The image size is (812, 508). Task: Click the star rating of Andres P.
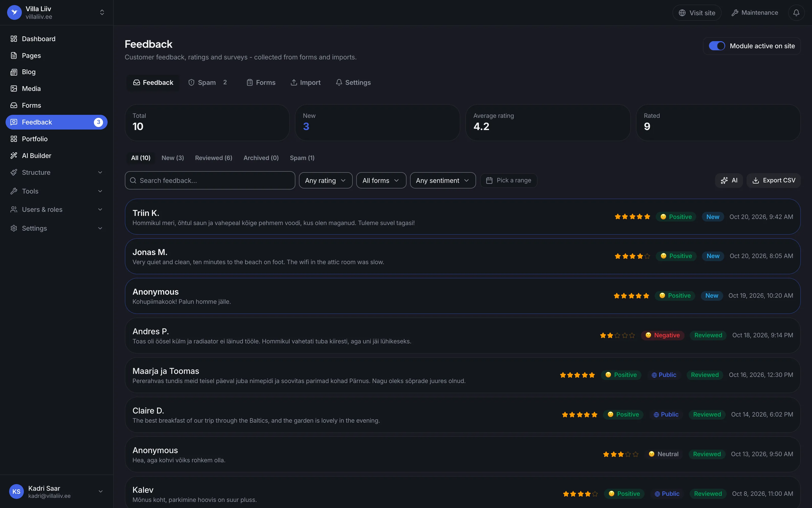click(x=617, y=335)
